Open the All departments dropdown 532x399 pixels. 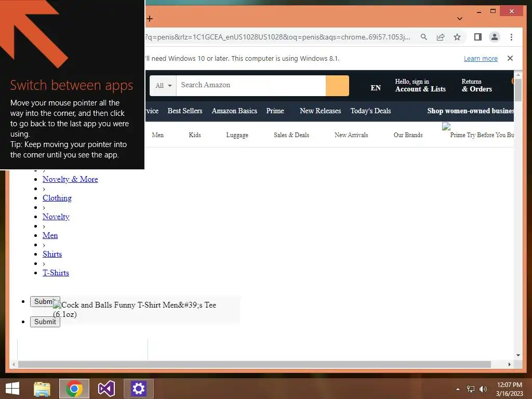click(163, 86)
